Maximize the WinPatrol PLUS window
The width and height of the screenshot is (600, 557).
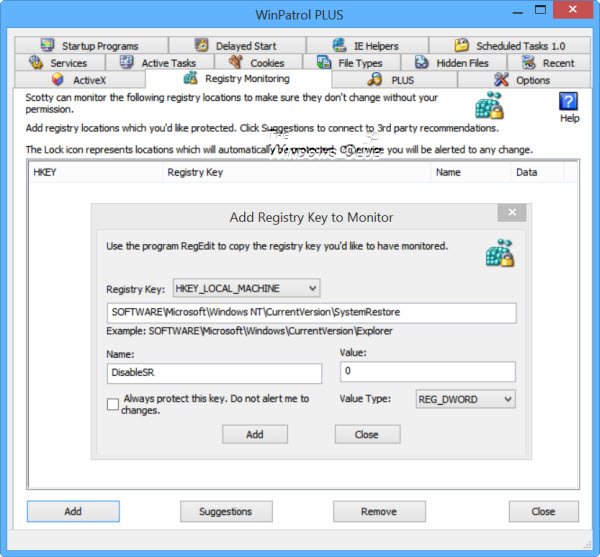[x=540, y=10]
